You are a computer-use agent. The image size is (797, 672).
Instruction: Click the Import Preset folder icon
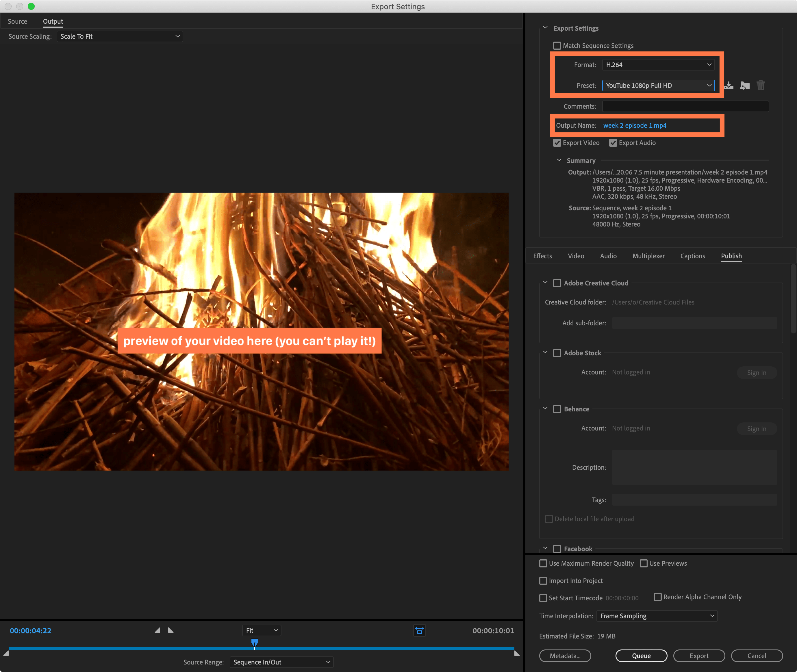pos(745,85)
